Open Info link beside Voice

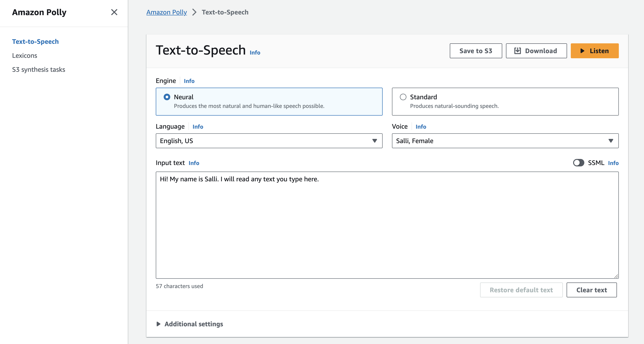point(421,127)
